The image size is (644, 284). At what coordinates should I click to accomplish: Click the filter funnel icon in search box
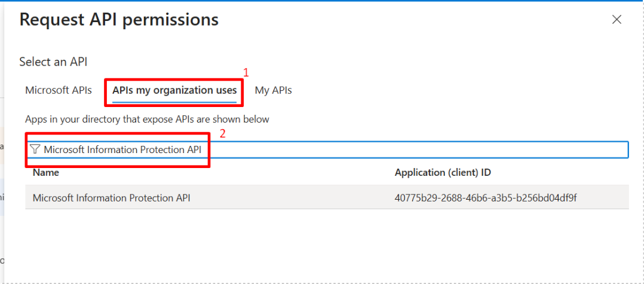tap(35, 149)
